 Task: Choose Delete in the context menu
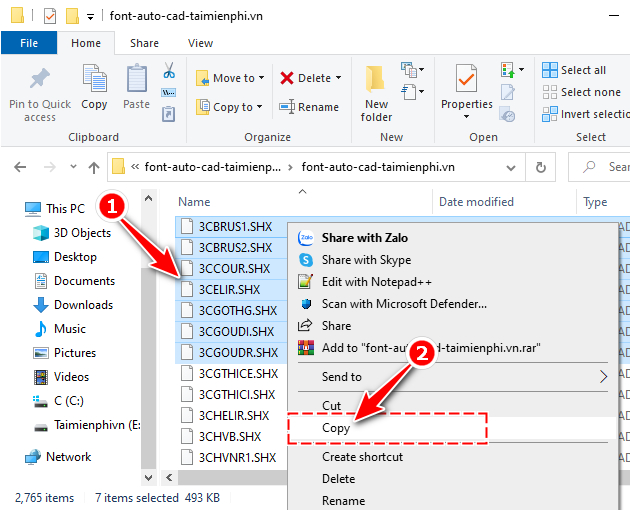coord(452,479)
